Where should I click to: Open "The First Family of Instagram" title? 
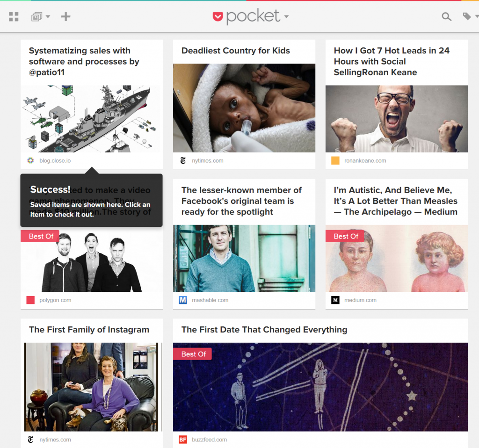coord(89,330)
